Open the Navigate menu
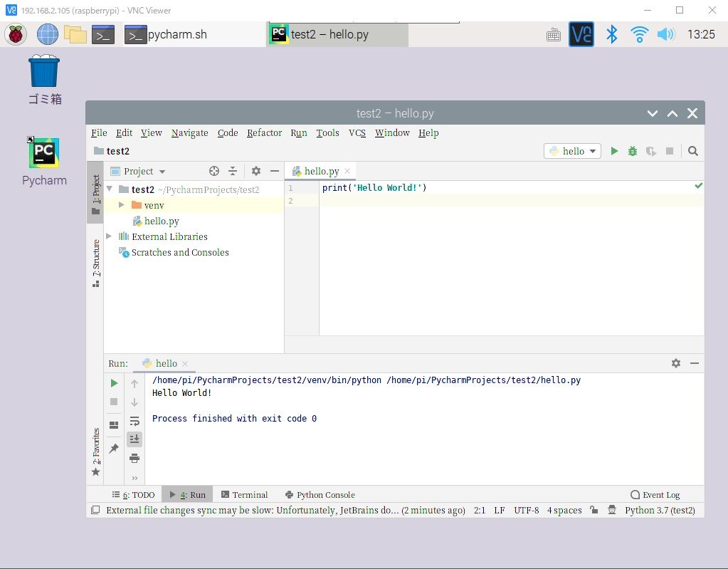This screenshot has height=569, width=728. pyautogui.click(x=189, y=133)
